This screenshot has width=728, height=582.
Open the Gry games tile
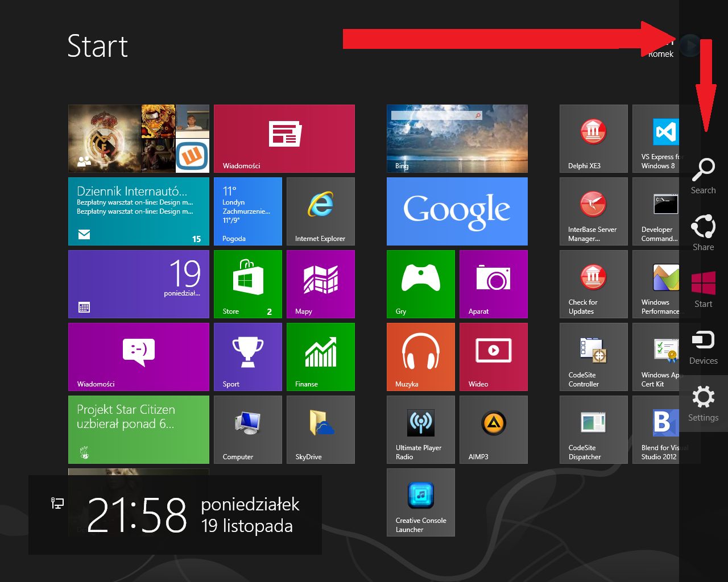421,284
